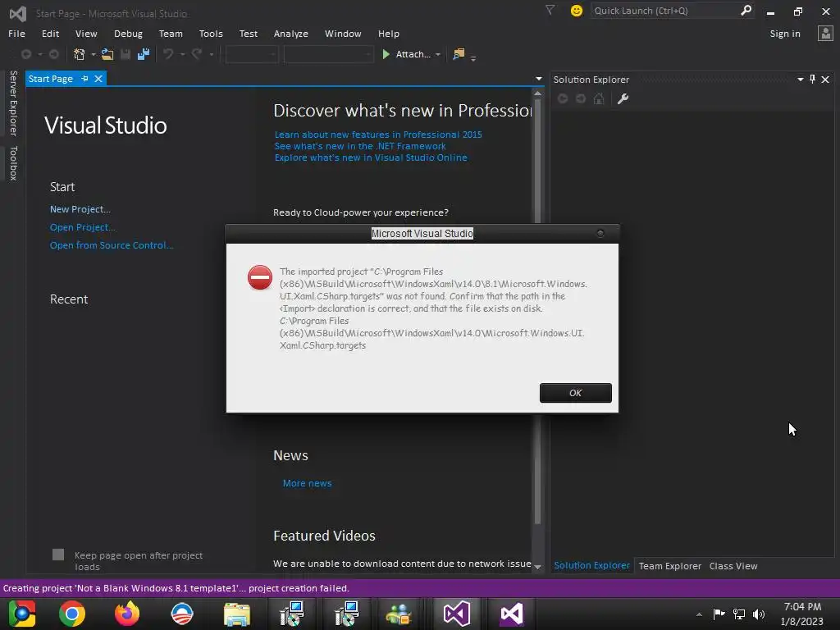Open the Redo history dropdown arrow
The height and width of the screenshot is (630, 840).
click(x=211, y=55)
